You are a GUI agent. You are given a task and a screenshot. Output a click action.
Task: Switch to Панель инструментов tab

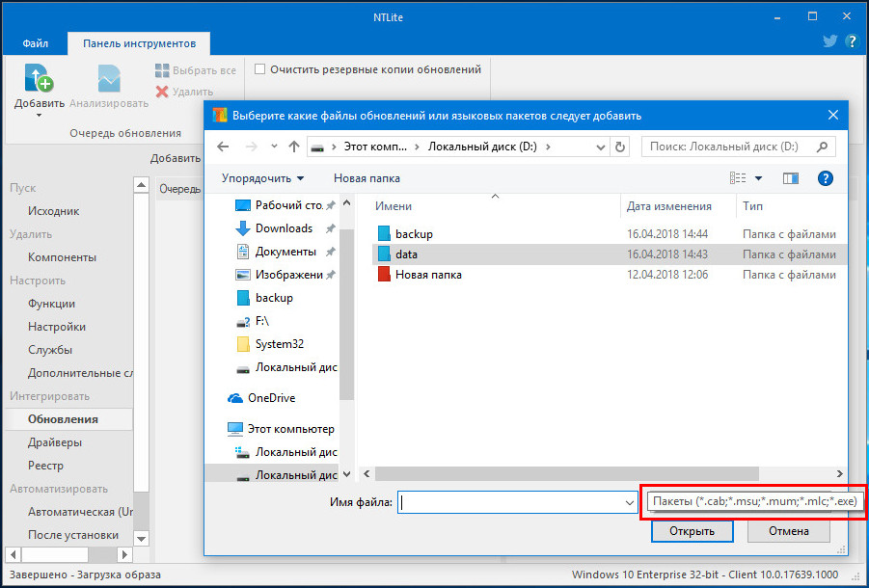pyautogui.click(x=139, y=43)
